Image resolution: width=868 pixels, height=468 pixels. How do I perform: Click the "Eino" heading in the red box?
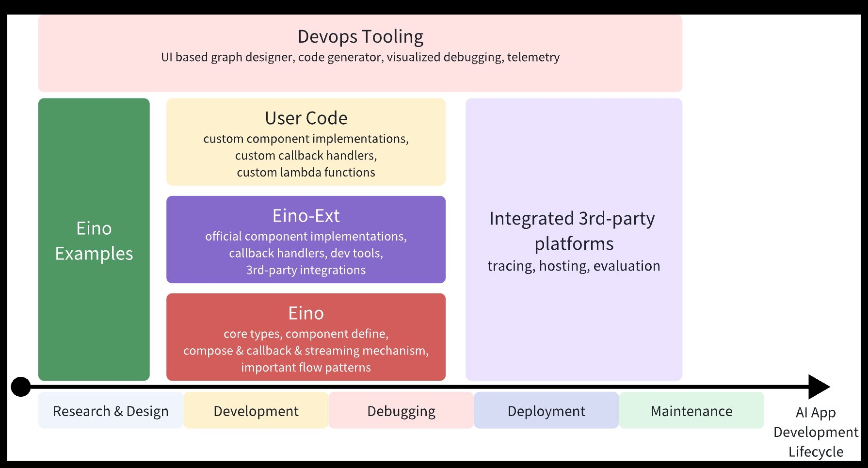(306, 313)
